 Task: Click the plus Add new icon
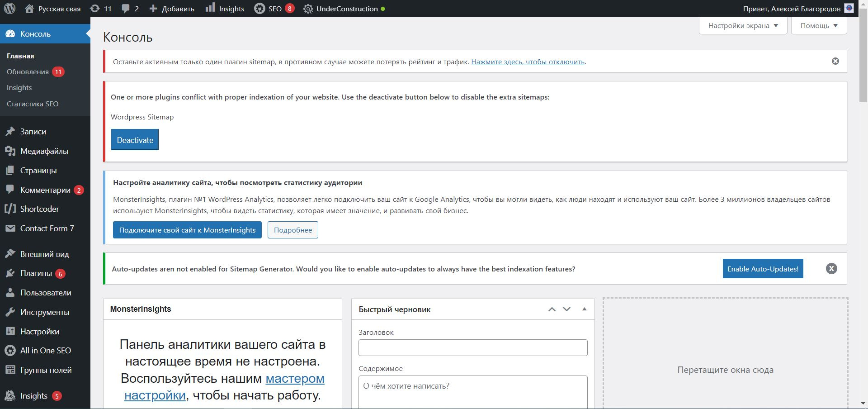click(x=153, y=9)
